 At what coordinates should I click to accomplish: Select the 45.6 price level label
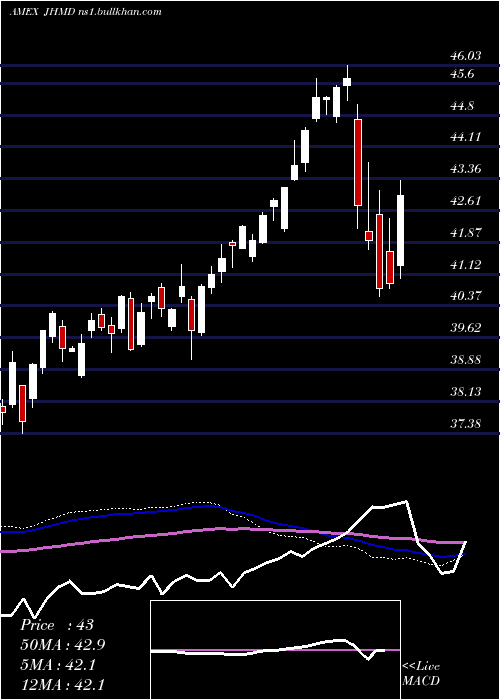click(x=462, y=74)
